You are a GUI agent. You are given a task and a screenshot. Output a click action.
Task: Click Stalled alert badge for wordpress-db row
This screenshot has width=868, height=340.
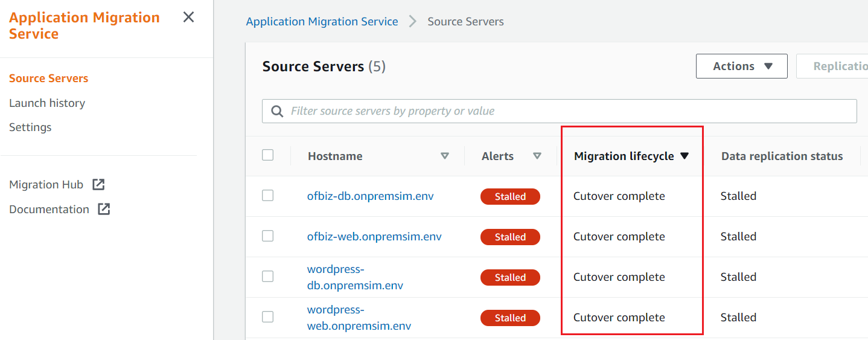[510, 277]
